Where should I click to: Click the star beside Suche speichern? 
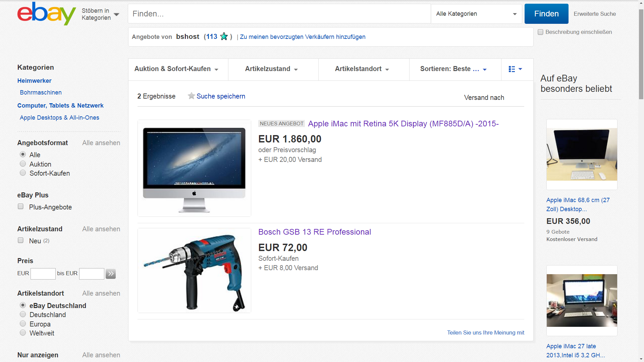[x=191, y=96]
